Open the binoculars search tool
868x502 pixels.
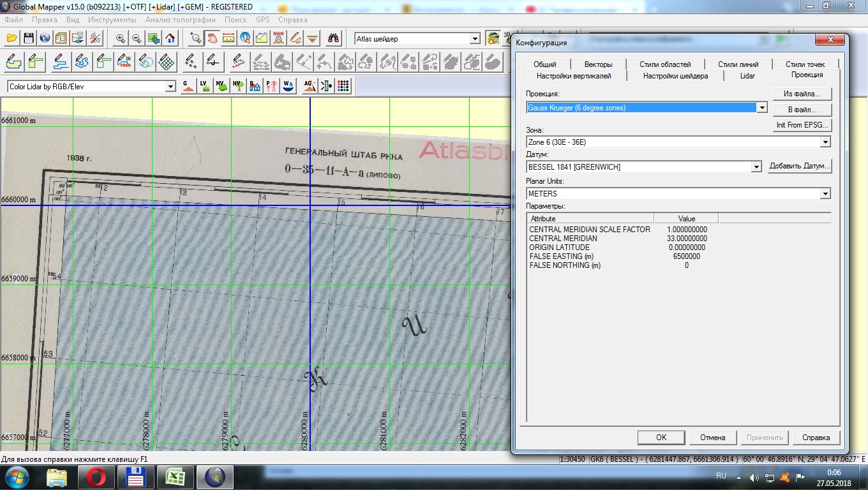pos(333,38)
